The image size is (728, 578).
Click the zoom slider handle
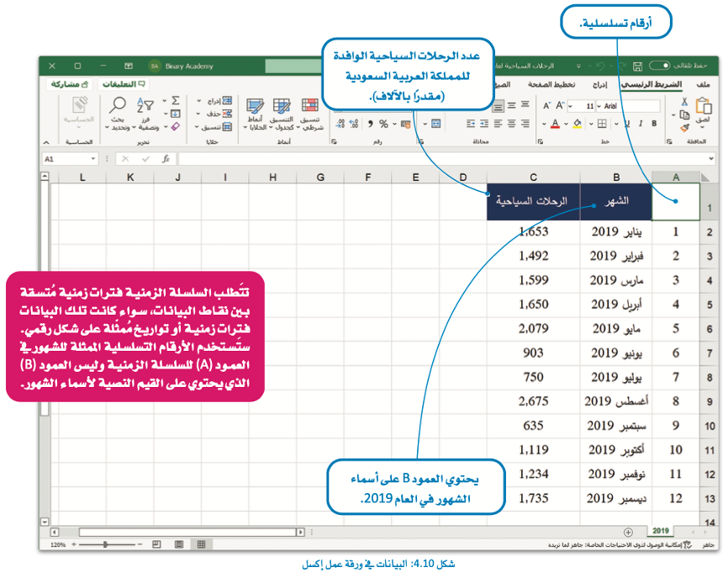[x=105, y=544]
